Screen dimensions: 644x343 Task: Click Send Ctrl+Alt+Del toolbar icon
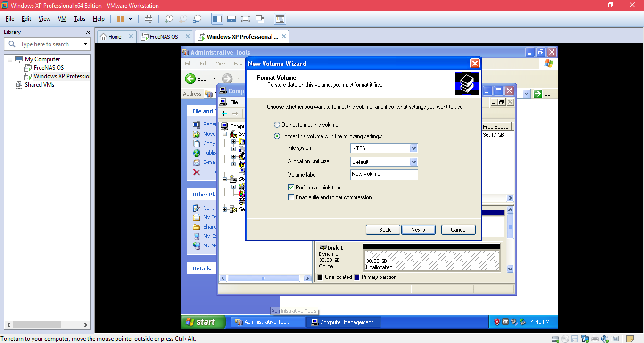[x=149, y=19]
